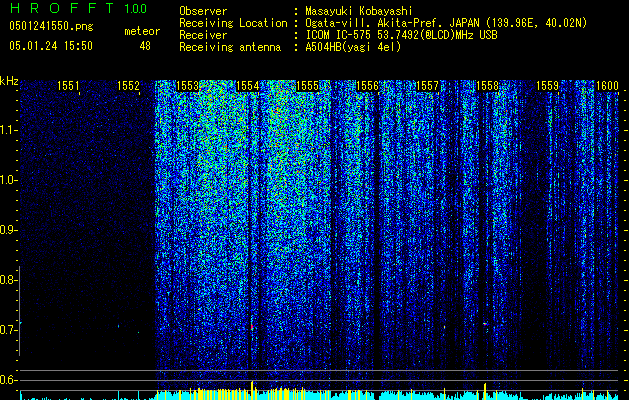Select the receiver text ICOM IC-575 53.7492 MHz USB
Screen dimensions: 629x400
(402, 35)
